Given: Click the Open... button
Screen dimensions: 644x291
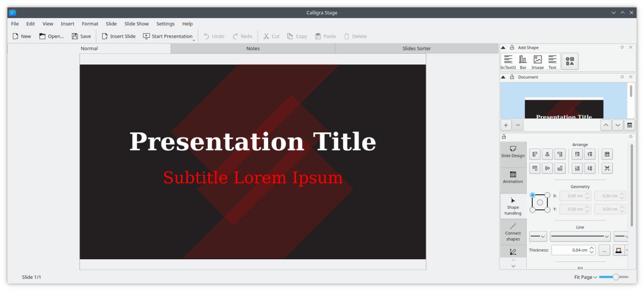Looking at the screenshot, I should (x=51, y=36).
